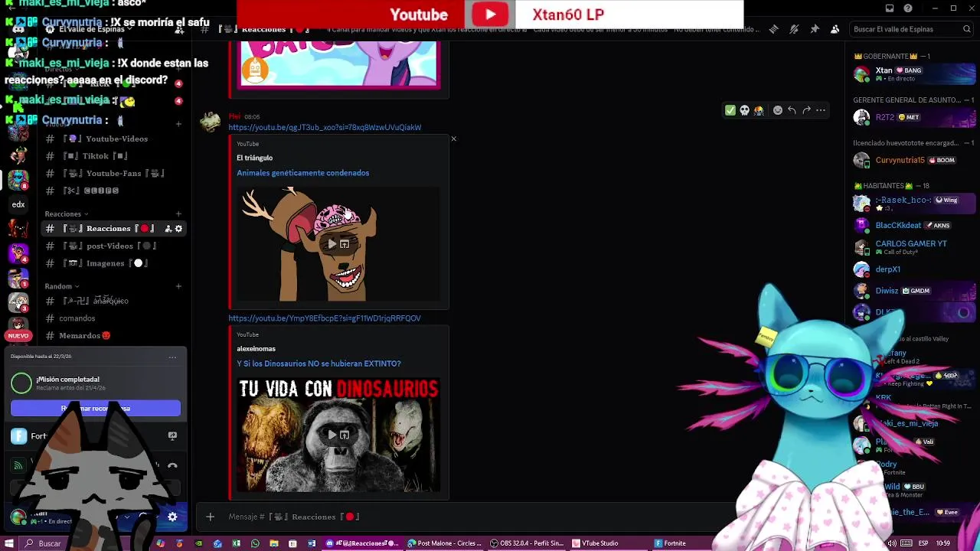980x551 pixels.
Task: Select the Youtube-Videos channel
Action: 113,139
